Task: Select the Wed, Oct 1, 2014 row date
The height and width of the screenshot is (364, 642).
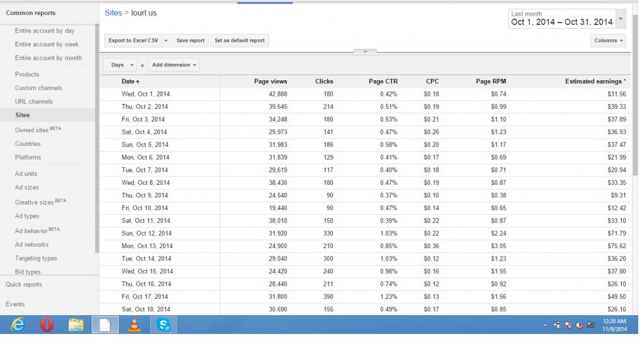Action: [145, 94]
